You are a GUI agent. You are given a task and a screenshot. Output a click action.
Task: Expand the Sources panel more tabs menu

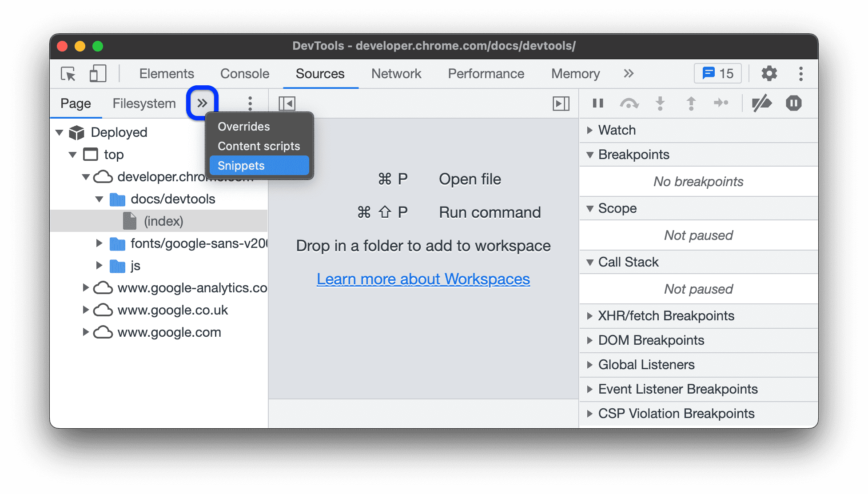click(203, 103)
